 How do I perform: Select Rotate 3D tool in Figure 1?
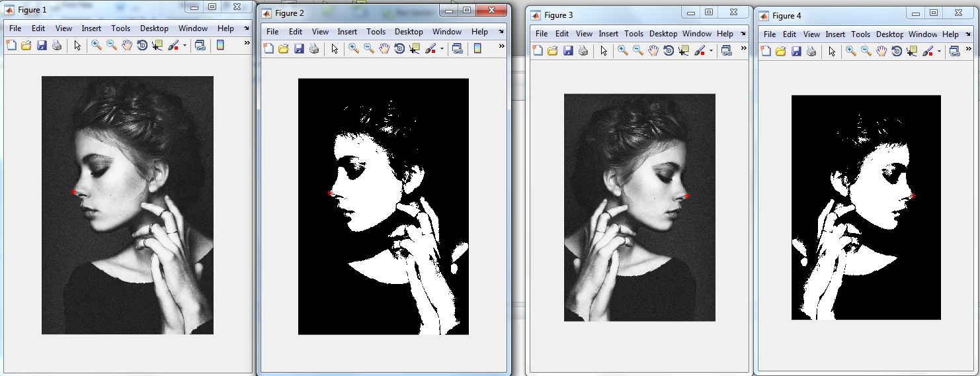point(142,45)
